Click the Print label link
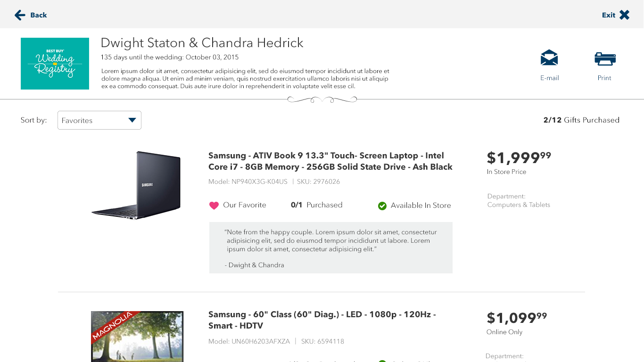Screen dimensions: 644x362 [x=604, y=78]
